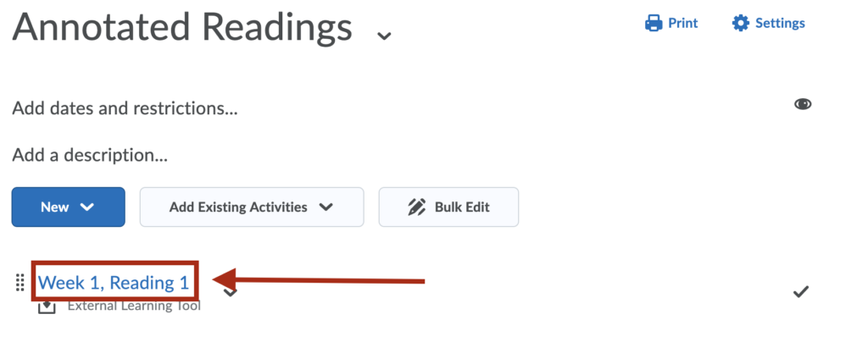Open the New dropdown arrow
This screenshot has height=353, width=868.
click(x=87, y=207)
